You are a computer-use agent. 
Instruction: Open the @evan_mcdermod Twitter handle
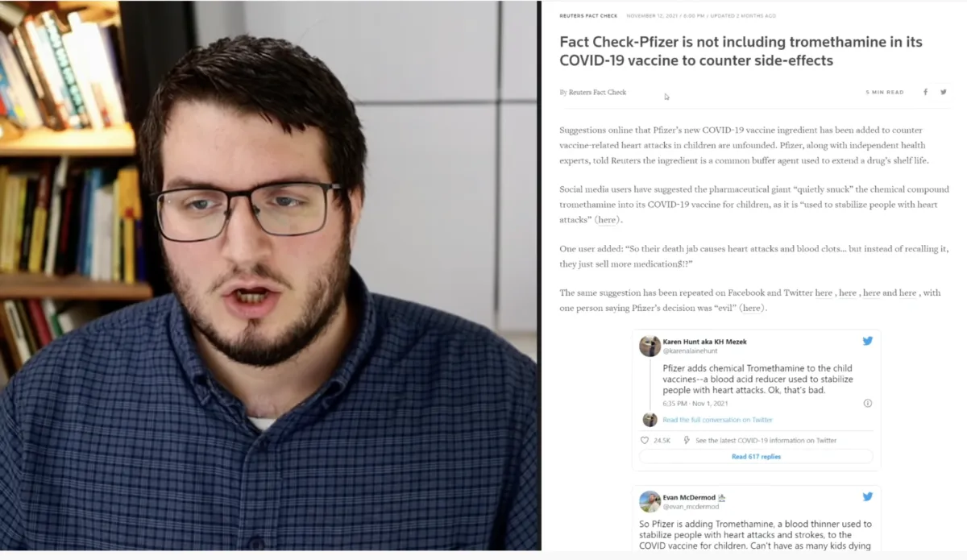coord(691,507)
